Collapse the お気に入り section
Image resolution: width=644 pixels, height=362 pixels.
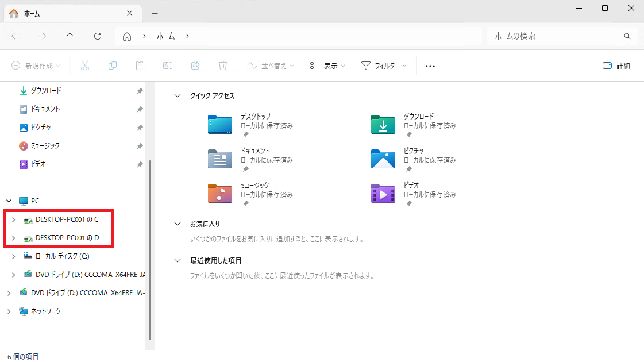178,224
